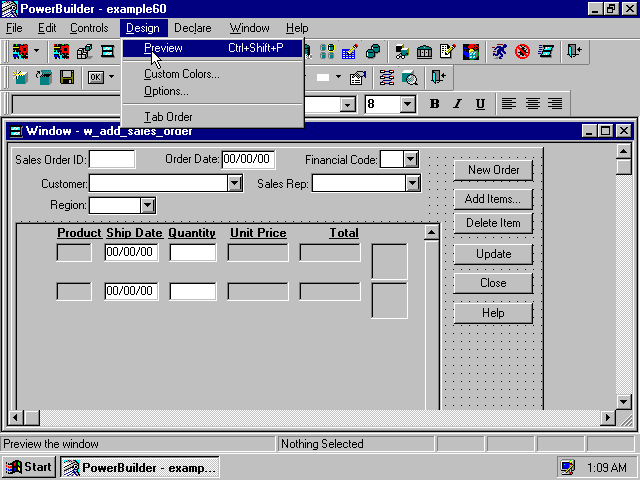The height and width of the screenshot is (480, 640).
Task: Expand the Region dropdown
Action: point(147,205)
